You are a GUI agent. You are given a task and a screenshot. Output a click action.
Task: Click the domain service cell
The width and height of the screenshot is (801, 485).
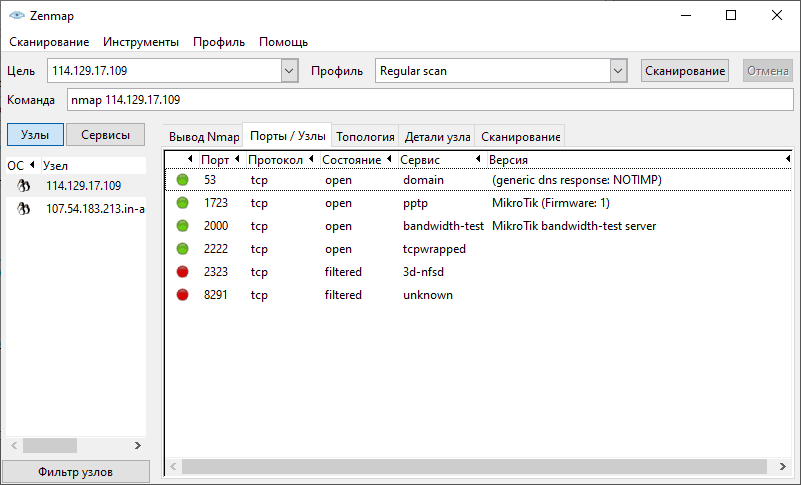click(423, 180)
